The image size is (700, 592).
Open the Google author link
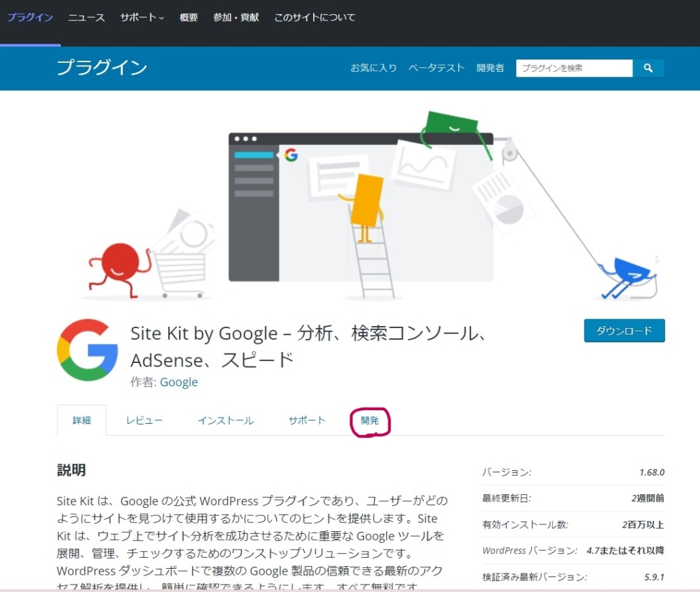pyautogui.click(x=178, y=382)
